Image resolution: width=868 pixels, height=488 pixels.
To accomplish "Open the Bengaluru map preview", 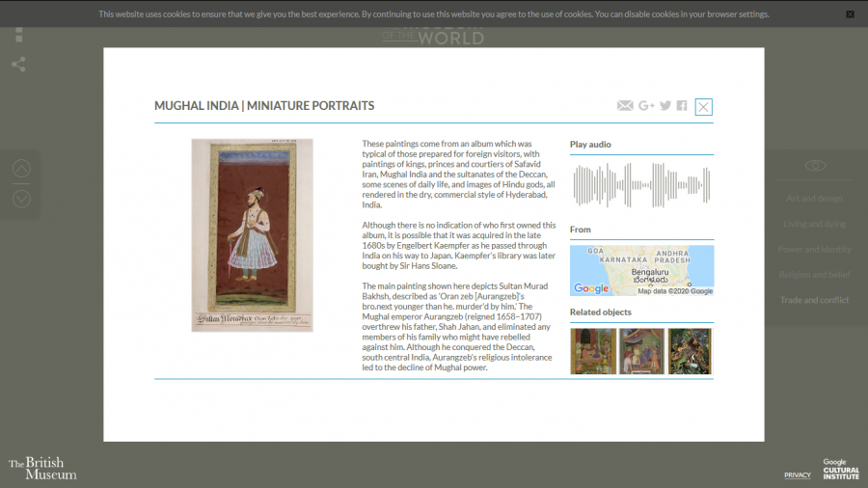I will point(641,270).
